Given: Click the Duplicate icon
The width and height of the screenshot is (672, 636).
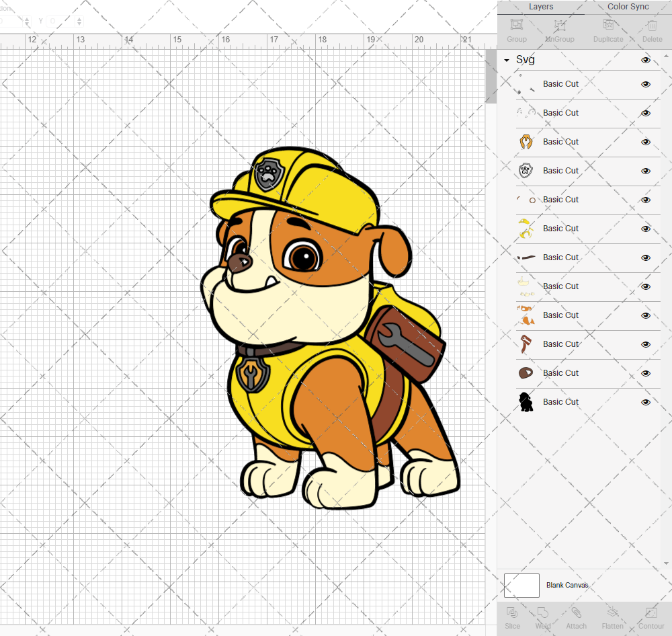Looking at the screenshot, I should tap(608, 25).
